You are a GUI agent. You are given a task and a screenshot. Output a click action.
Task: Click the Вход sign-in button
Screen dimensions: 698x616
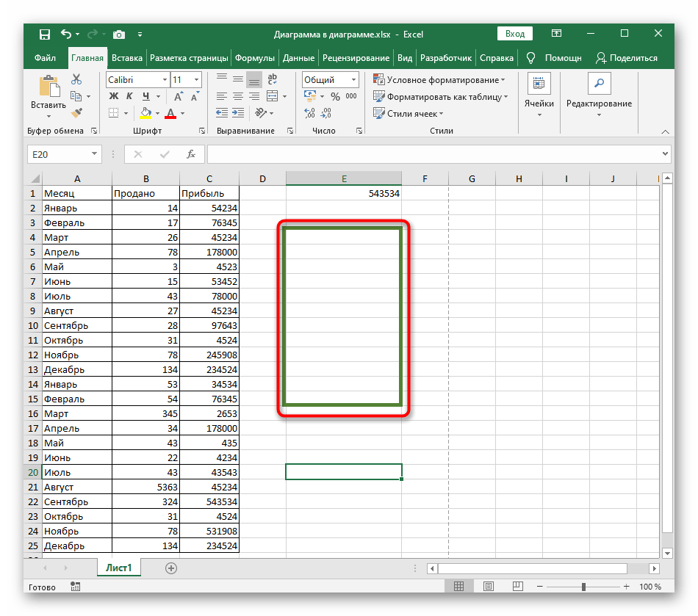pyautogui.click(x=514, y=34)
